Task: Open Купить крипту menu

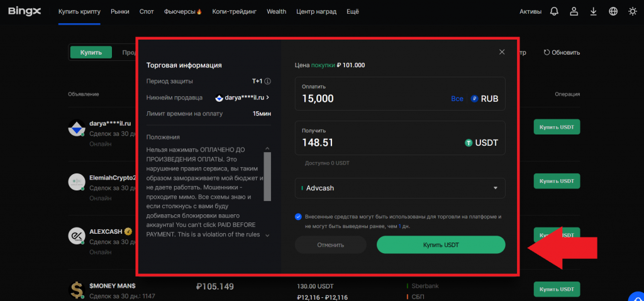Action: [x=79, y=11]
